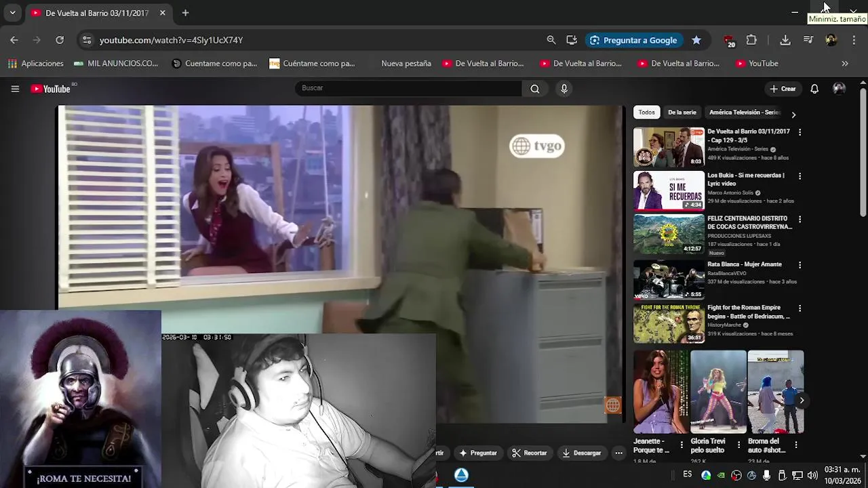Image resolution: width=868 pixels, height=488 pixels.
Task: Open YouTube notifications bell
Action: click(x=814, y=89)
